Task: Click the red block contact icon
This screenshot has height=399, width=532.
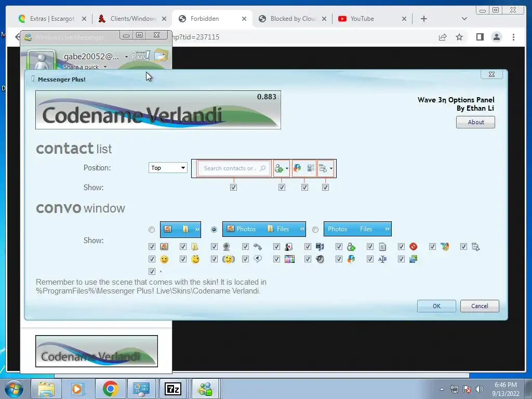Action: [413, 247]
